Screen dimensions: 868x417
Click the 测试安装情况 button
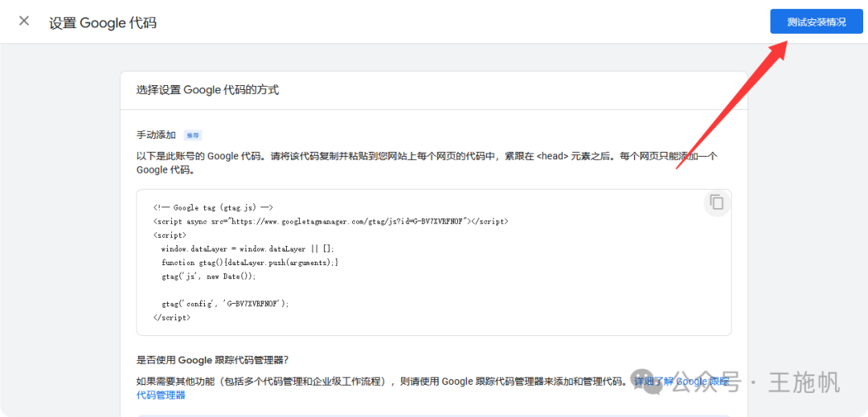(817, 22)
